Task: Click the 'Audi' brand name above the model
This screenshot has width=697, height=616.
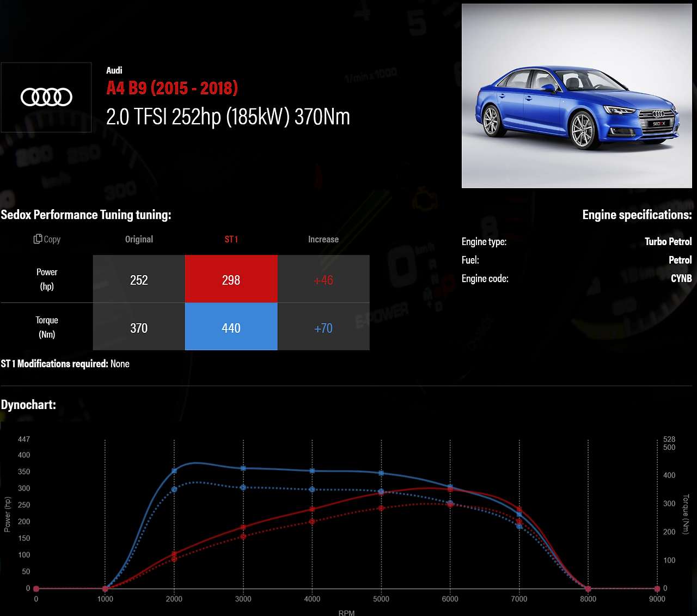Action: pos(114,70)
